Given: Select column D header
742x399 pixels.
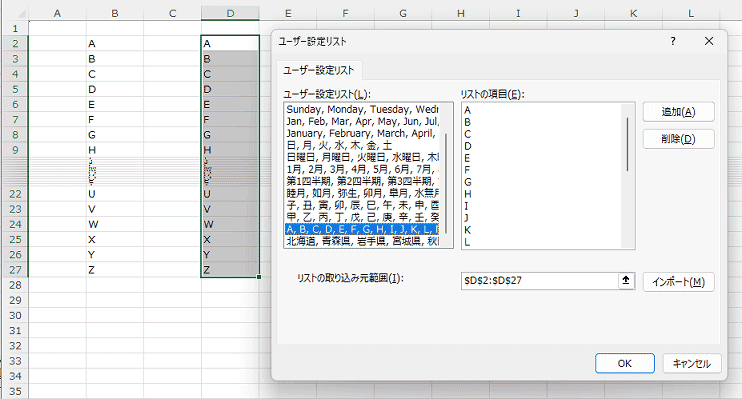Looking at the screenshot, I should pos(230,13).
